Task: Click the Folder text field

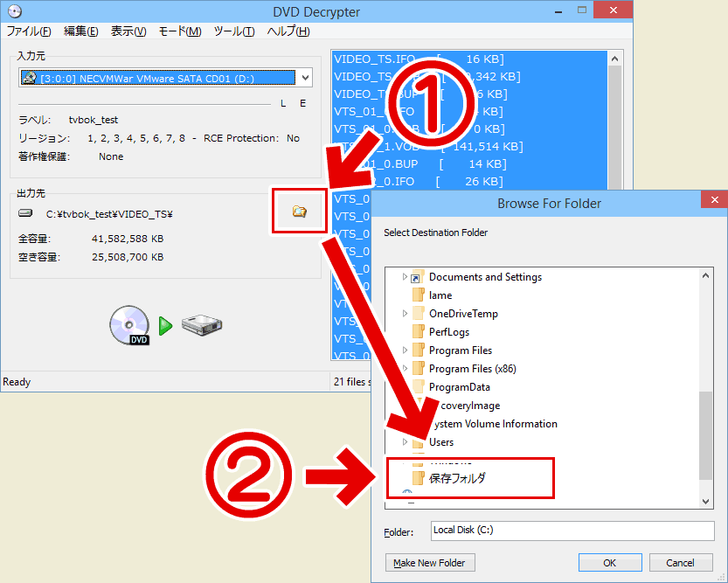Action: [572, 531]
